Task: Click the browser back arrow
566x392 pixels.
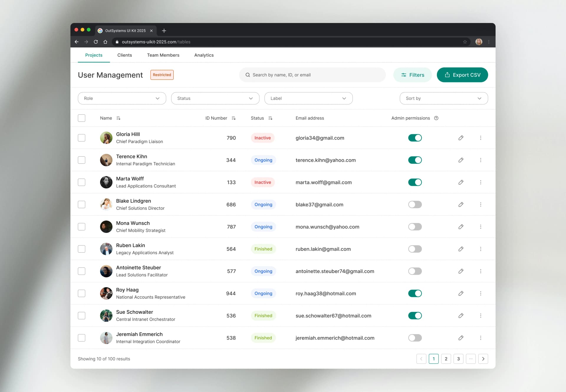Action: pos(77,42)
